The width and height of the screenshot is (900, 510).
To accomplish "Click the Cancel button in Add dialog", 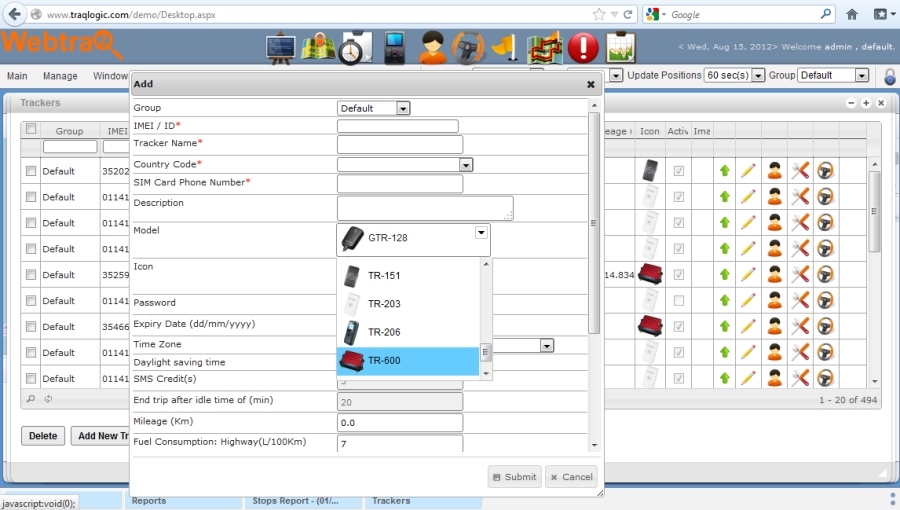I will pyautogui.click(x=571, y=477).
